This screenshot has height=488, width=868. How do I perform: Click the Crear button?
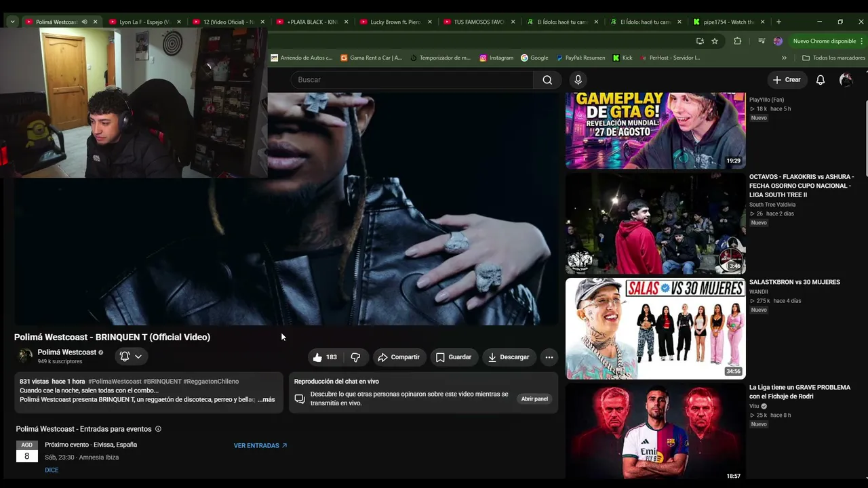click(x=787, y=80)
